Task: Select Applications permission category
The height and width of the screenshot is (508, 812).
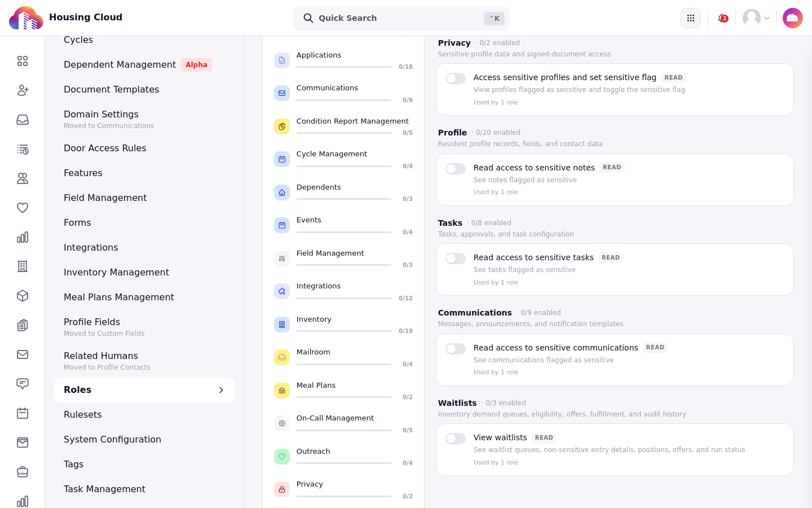Action: pyautogui.click(x=343, y=60)
